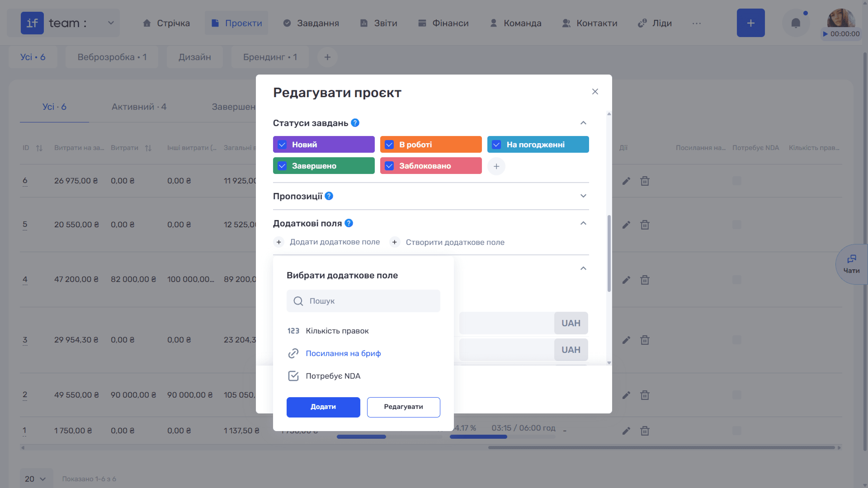Open the team workspace dropdown
The width and height of the screenshot is (868, 488).
[x=111, y=23]
